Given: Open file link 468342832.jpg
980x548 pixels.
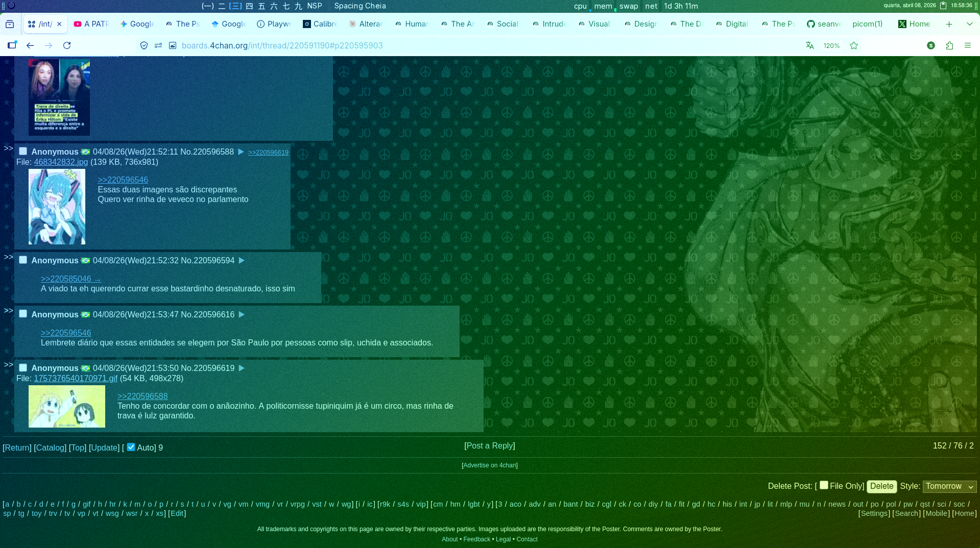Looking at the screenshot, I should pyautogui.click(x=61, y=162).
